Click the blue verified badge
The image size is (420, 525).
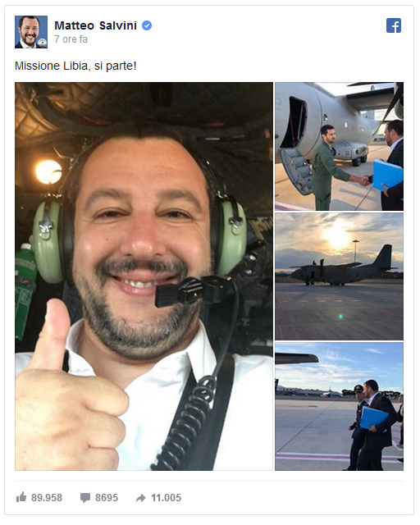[147, 25]
